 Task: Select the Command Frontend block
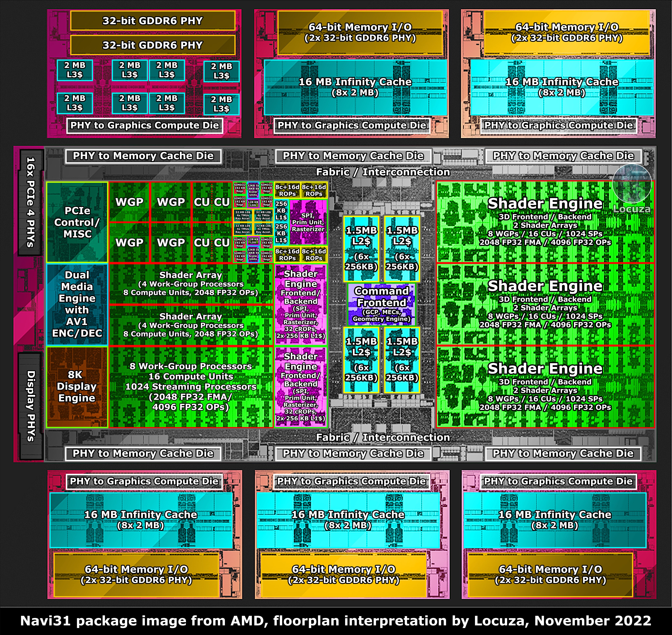[x=382, y=304]
